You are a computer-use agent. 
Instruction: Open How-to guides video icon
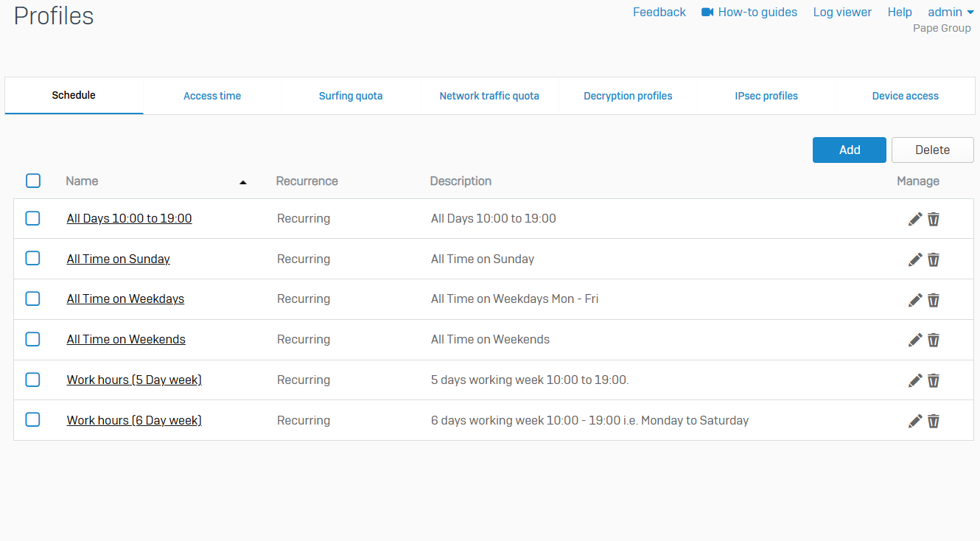coord(707,12)
